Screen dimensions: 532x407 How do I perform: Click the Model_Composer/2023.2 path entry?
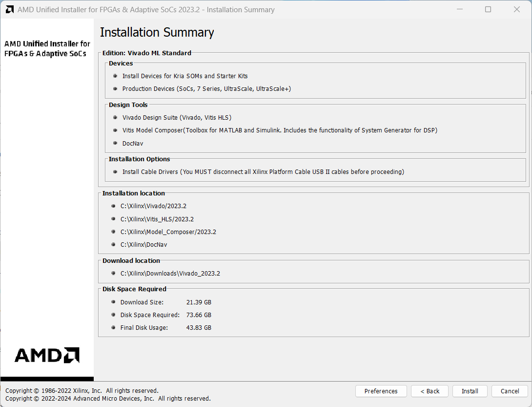click(x=168, y=232)
